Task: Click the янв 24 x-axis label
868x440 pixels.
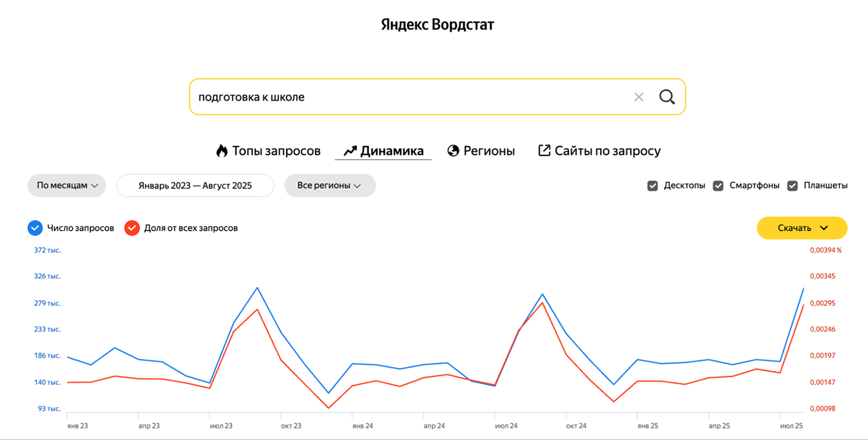Action: pyautogui.click(x=363, y=426)
